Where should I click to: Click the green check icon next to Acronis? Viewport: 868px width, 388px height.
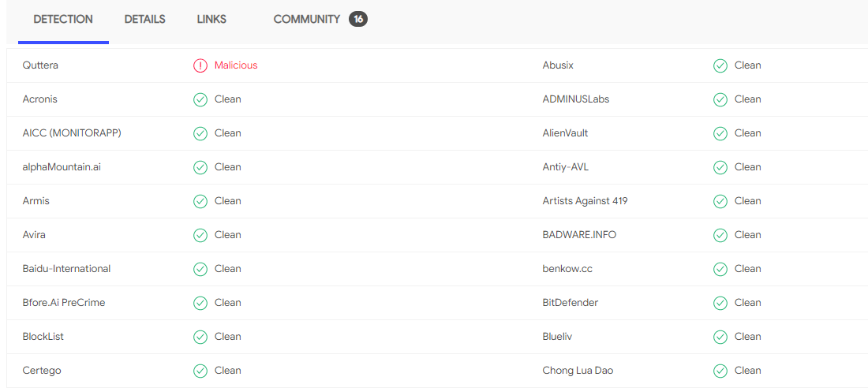tap(200, 99)
